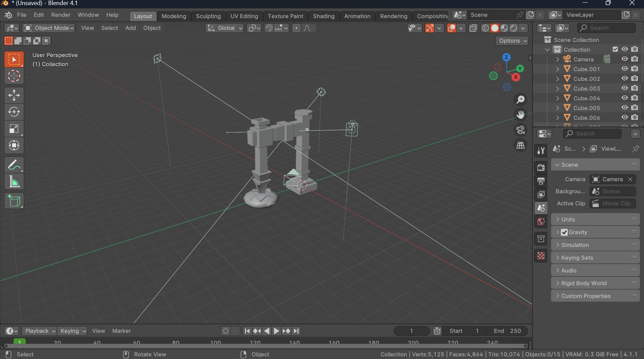The height and width of the screenshot is (359, 644).
Task: Open the Render menu
Action: 61,15
